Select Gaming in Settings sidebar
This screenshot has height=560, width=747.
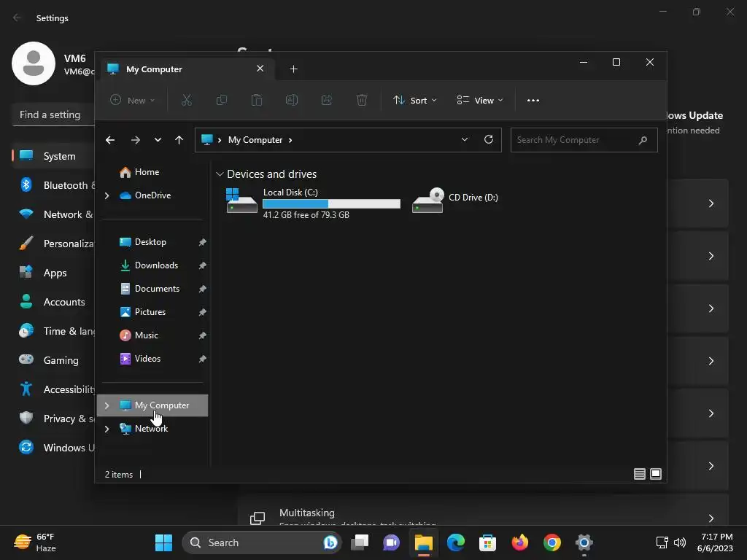pos(53,360)
